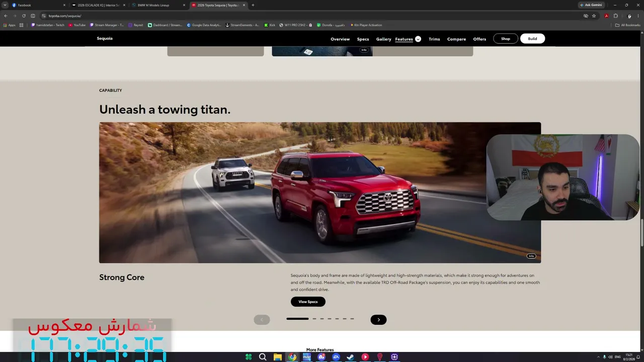The height and width of the screenshot is (362, 644).
Task: Open the Chrome three-dot menu
Action: [638, 16]
